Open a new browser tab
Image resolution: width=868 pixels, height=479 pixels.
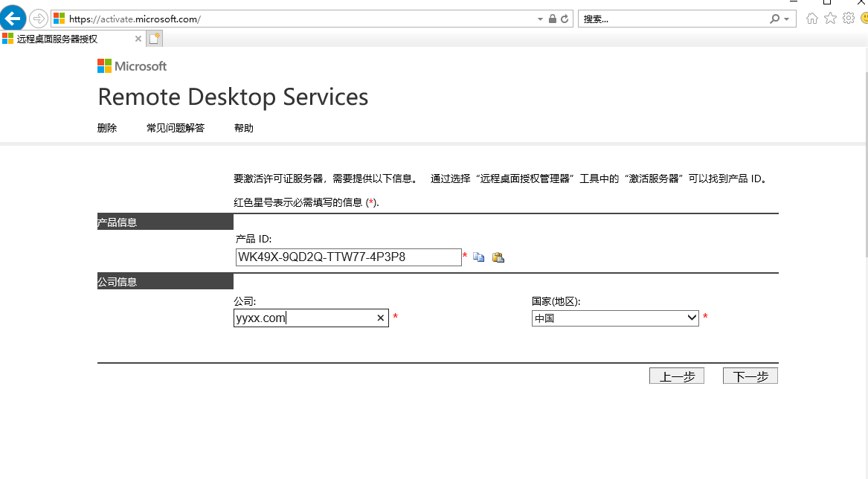(x=155, y=39)
